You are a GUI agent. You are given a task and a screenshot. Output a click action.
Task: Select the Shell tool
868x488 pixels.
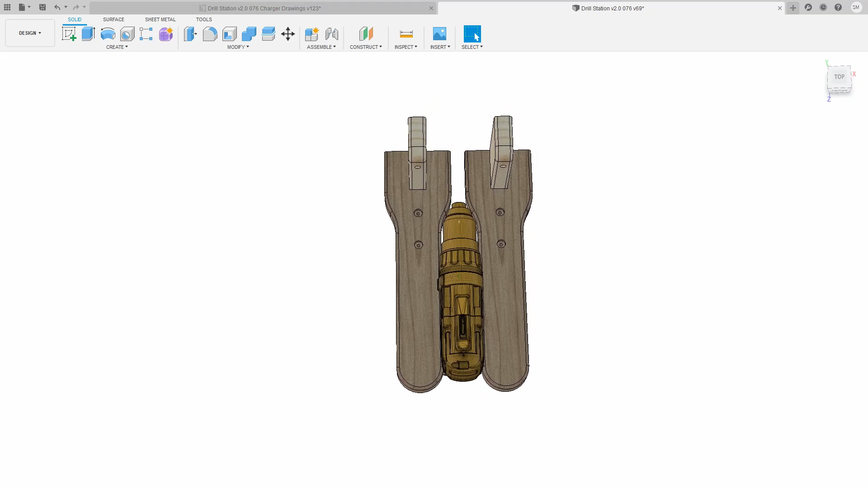(229, 34)
